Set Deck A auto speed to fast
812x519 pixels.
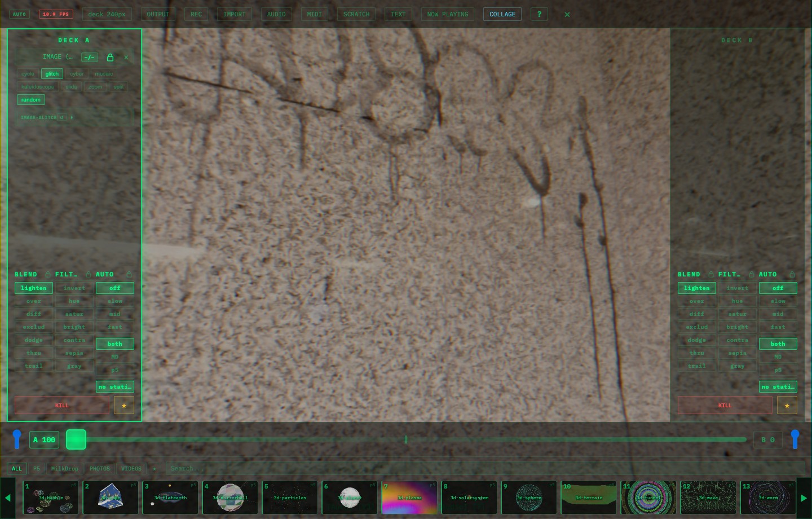pos(115,327)
